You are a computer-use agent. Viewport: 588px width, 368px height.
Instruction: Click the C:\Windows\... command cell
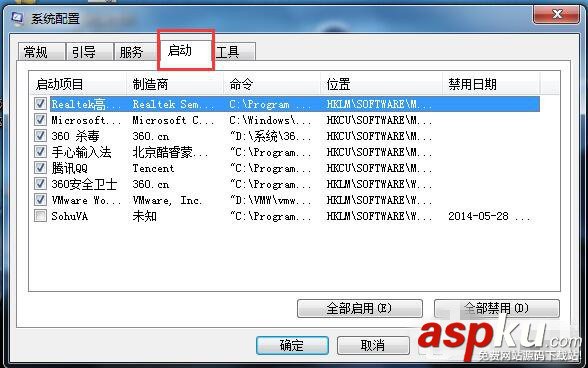tap(270, 120)
